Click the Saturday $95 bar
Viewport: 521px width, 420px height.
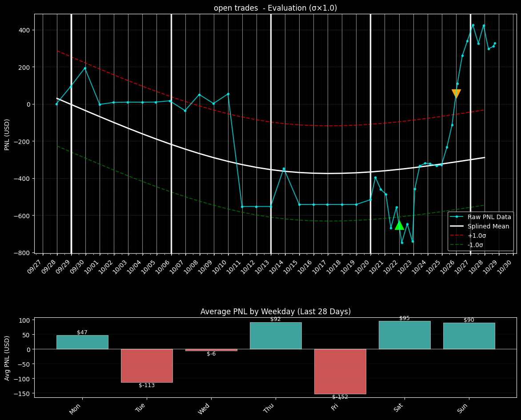pyautogui.click(x=405, y=335)
